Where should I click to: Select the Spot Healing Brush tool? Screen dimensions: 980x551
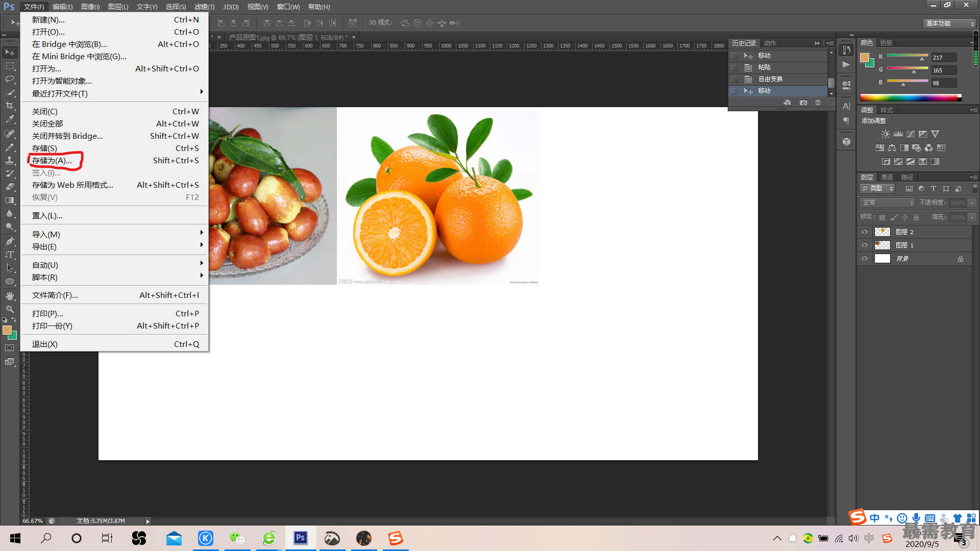click(x=10, y=134)
